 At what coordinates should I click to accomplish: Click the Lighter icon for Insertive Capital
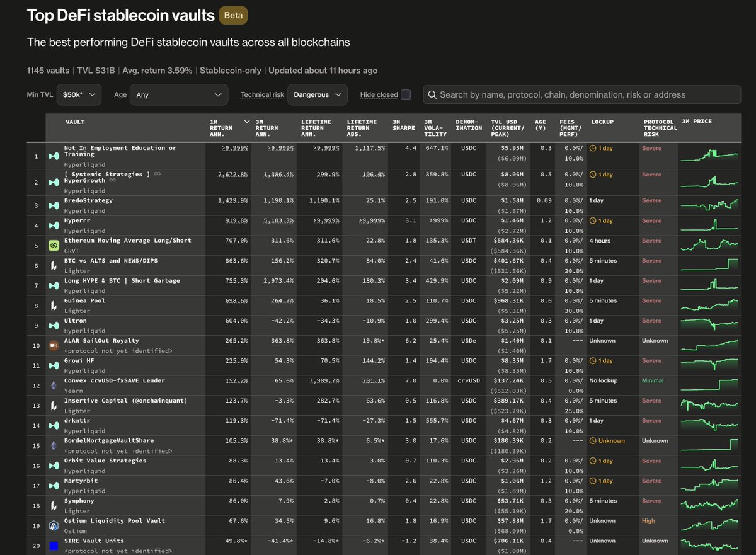[x=54, y=406]
